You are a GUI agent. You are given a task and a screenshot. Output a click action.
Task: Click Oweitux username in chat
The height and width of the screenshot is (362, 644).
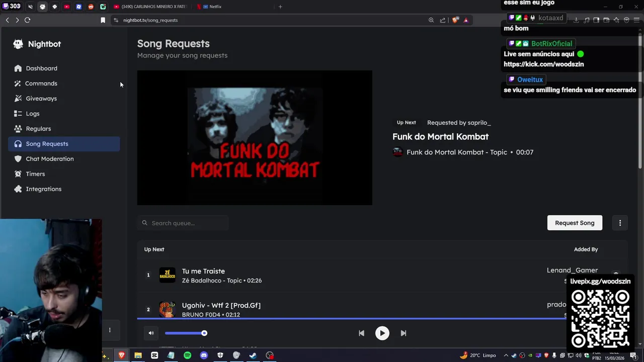pos(530,79)
